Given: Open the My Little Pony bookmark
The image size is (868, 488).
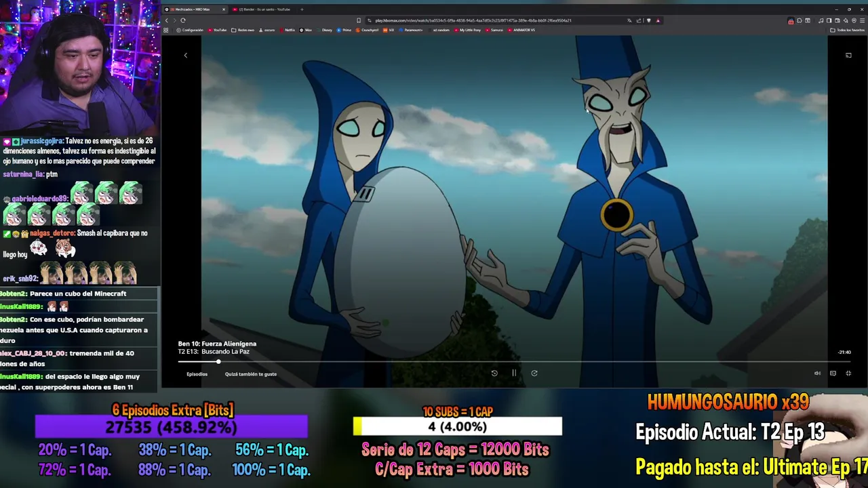Looking at the screenshot, I should coord(467,30).
